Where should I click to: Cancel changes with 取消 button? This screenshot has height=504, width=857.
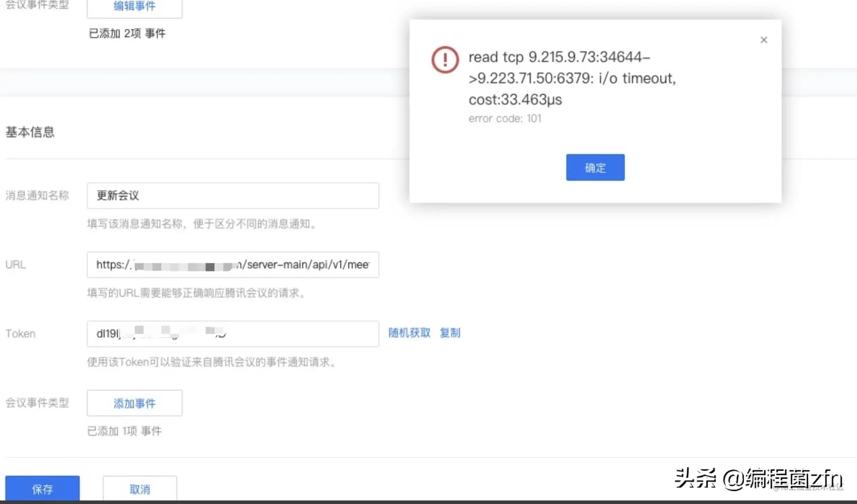click(x=140, y=488)
